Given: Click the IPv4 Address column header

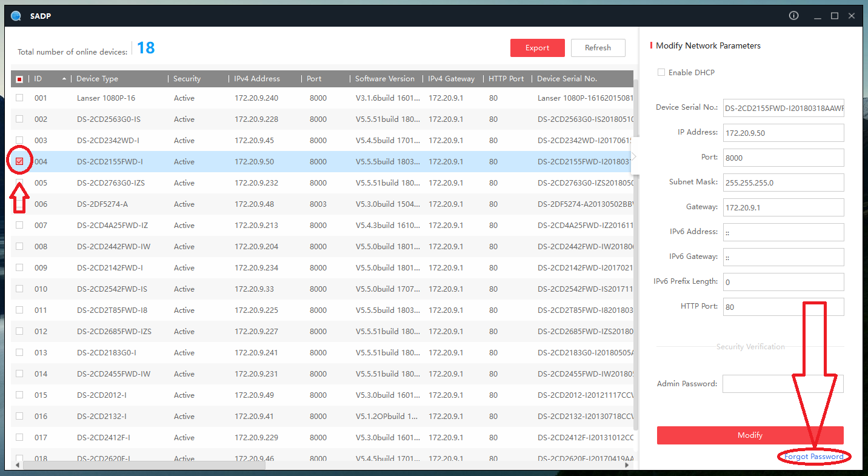Looking at the screenshot, I should [257, 79].
